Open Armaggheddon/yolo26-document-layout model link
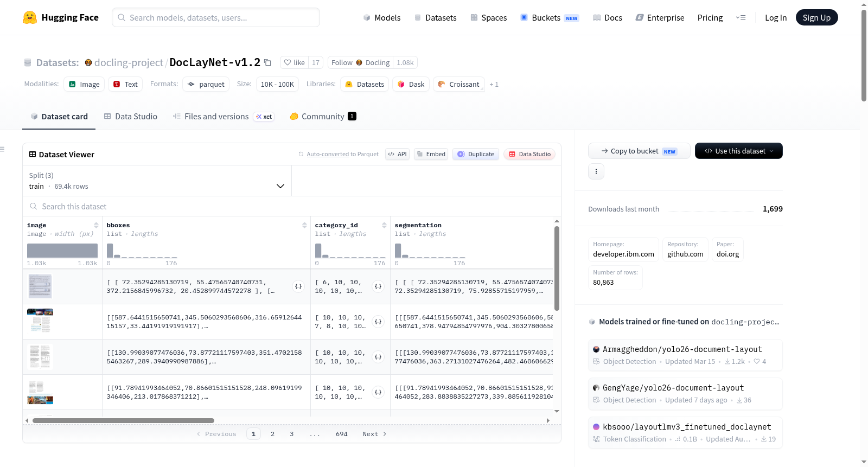The width and height of the screenshot is (868, 467). [x=682, y=349]
